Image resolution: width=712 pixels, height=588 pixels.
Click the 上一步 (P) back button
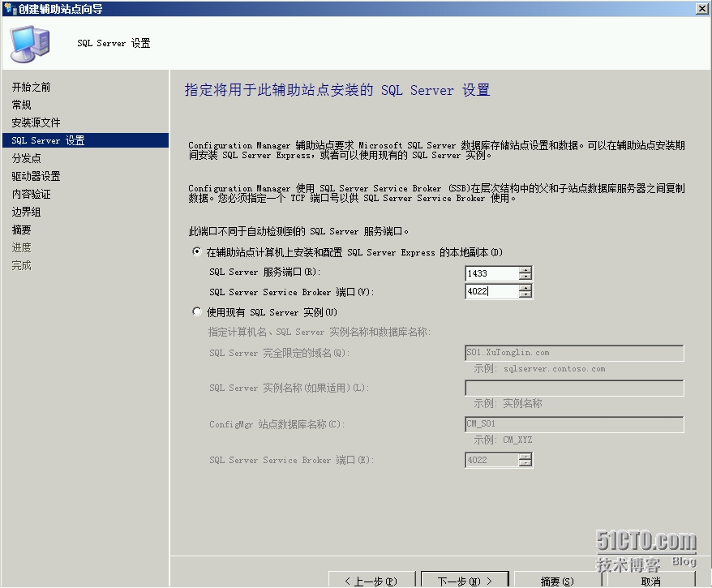371,580
